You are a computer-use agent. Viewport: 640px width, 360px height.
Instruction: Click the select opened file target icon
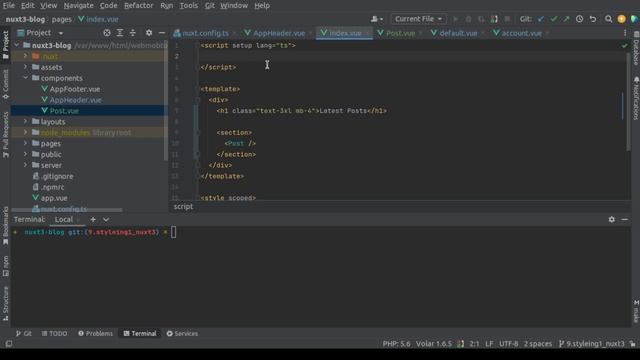click(107, 33)
